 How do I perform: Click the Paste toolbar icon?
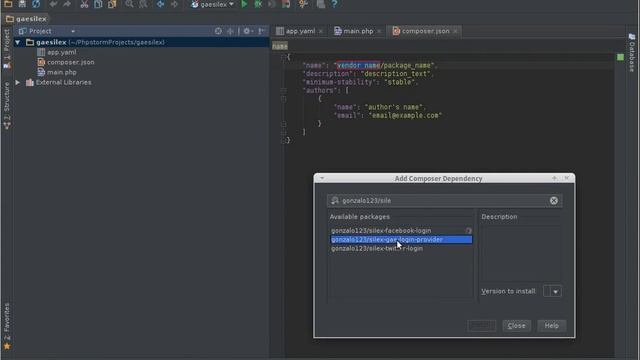click(x=112, y=4)
